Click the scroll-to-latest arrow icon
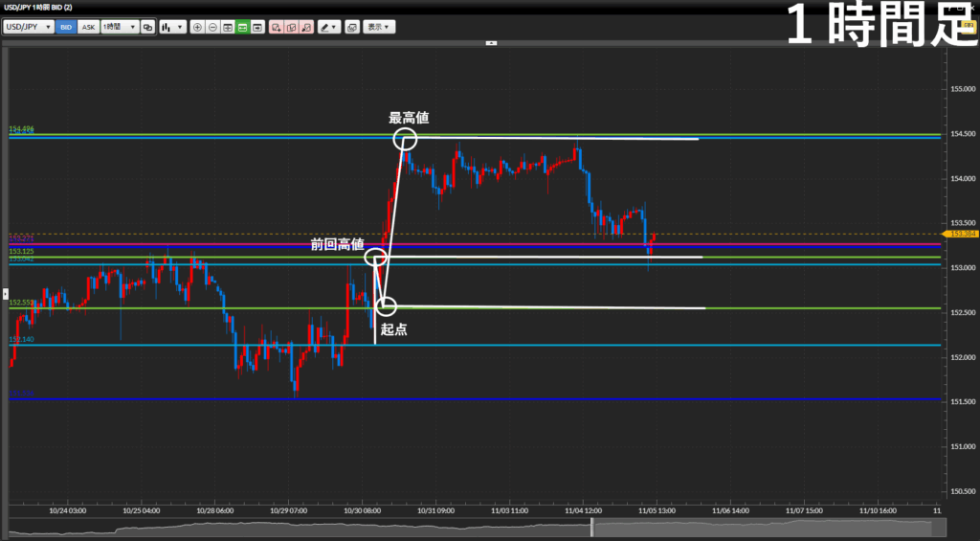The width and height of the screenshot is (980, 541). (x=258, y=28)
